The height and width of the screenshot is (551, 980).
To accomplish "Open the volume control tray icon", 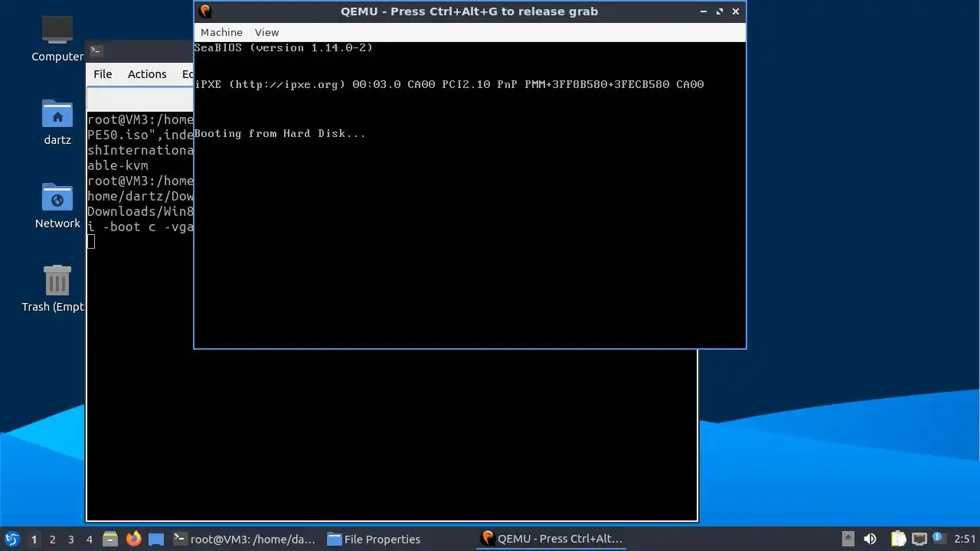I will [870, 539].
